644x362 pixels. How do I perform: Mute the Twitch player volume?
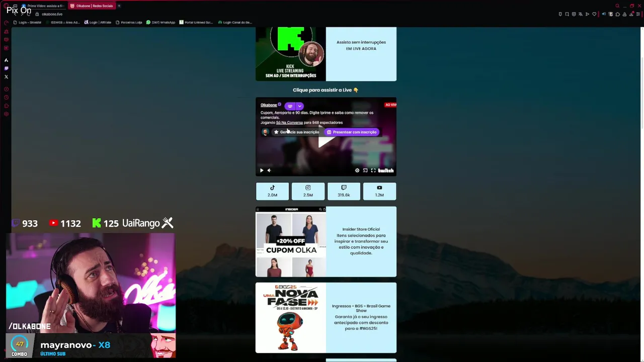coord(269,170)
